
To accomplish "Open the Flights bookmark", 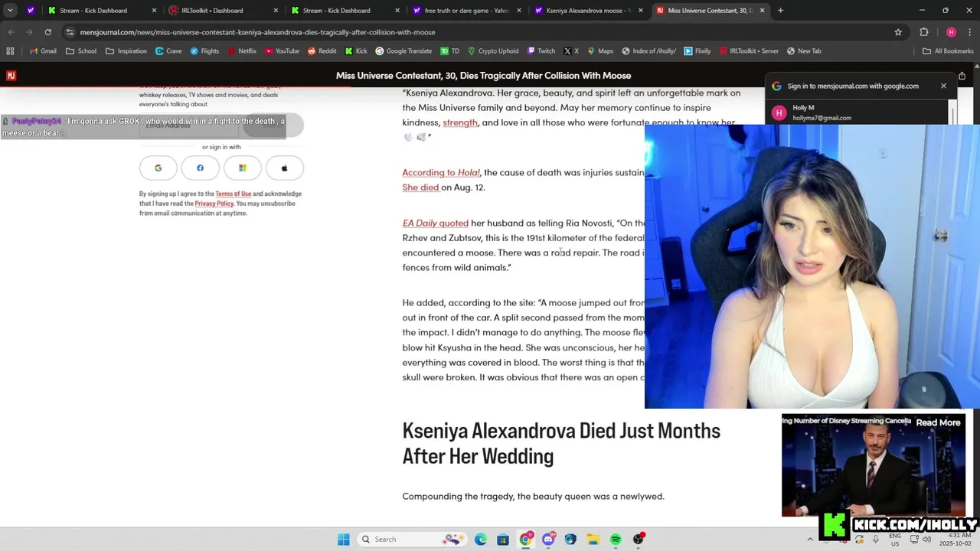I will [204, 51].
